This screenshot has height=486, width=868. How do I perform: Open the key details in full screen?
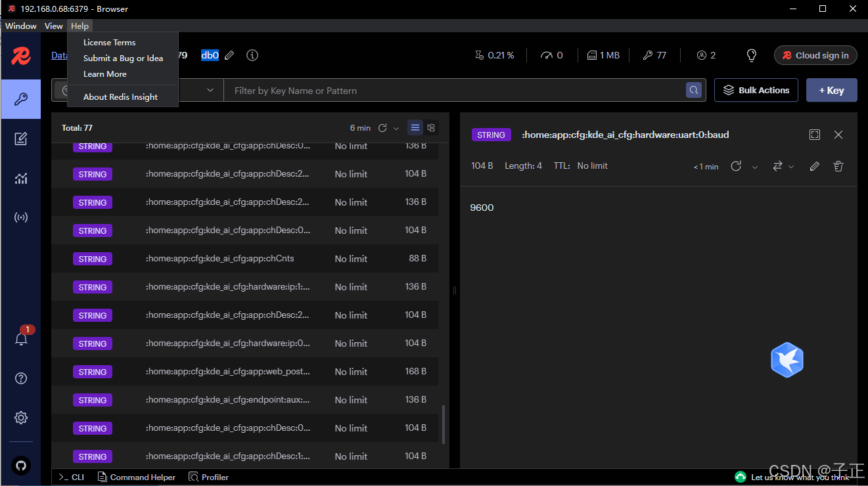pyautogui.click(x=815, y=135)
